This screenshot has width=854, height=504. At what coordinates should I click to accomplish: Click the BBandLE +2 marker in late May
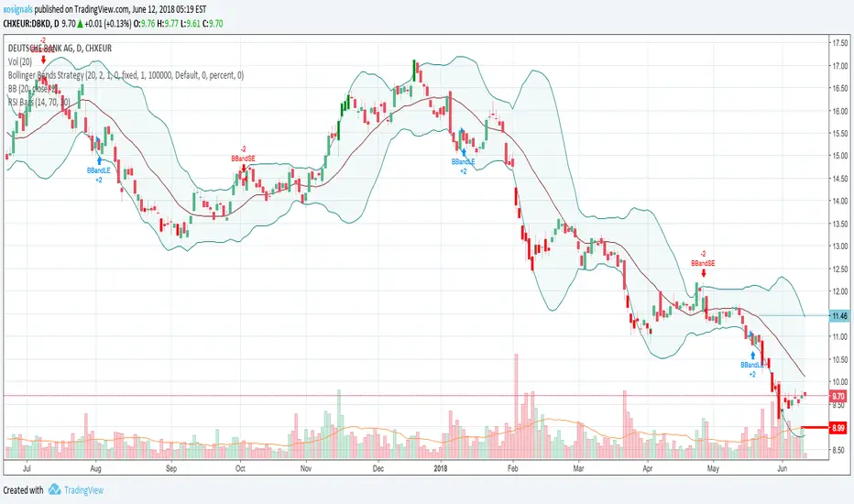[752, 365]
